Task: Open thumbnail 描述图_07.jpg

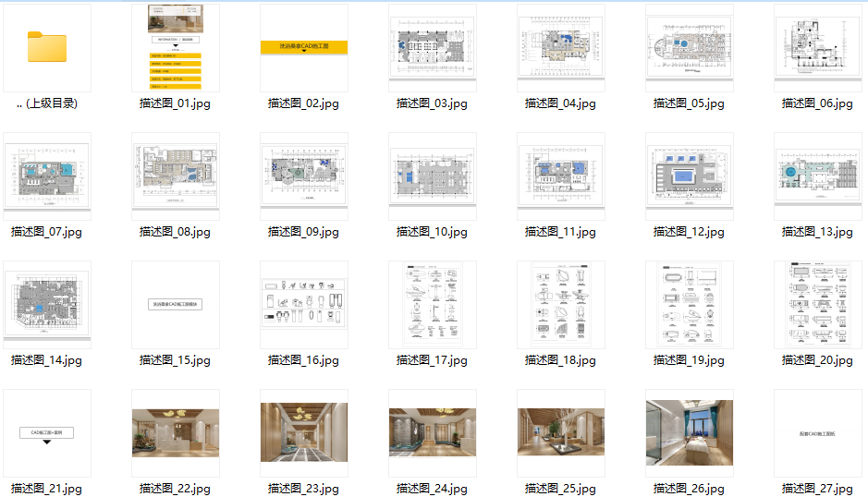Action: coord(47,176)
